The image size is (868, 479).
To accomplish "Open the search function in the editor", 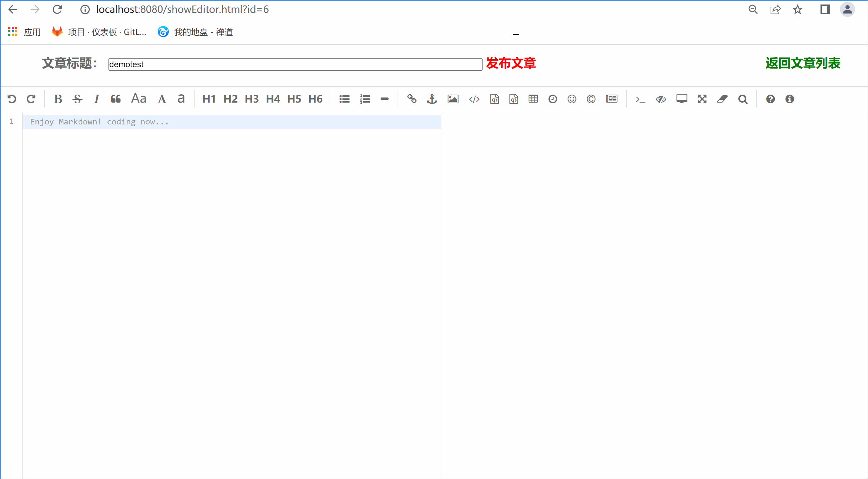I will coord(743,99).
